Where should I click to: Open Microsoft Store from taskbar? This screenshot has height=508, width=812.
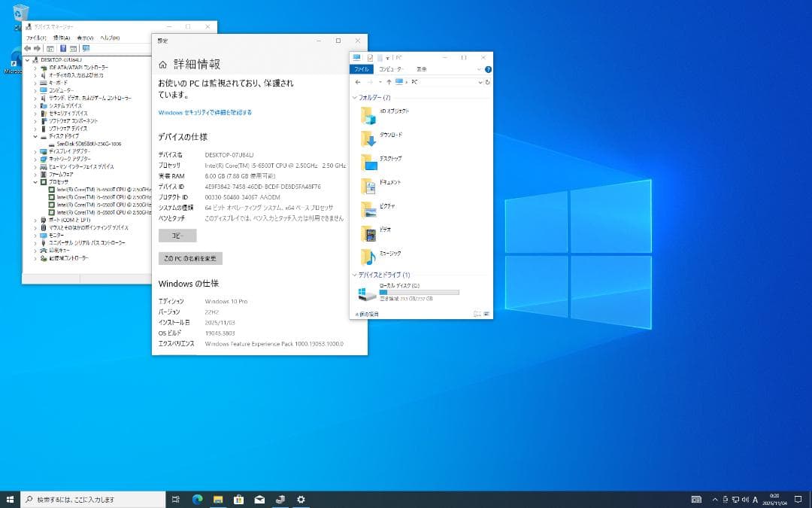tap(239, 500)
